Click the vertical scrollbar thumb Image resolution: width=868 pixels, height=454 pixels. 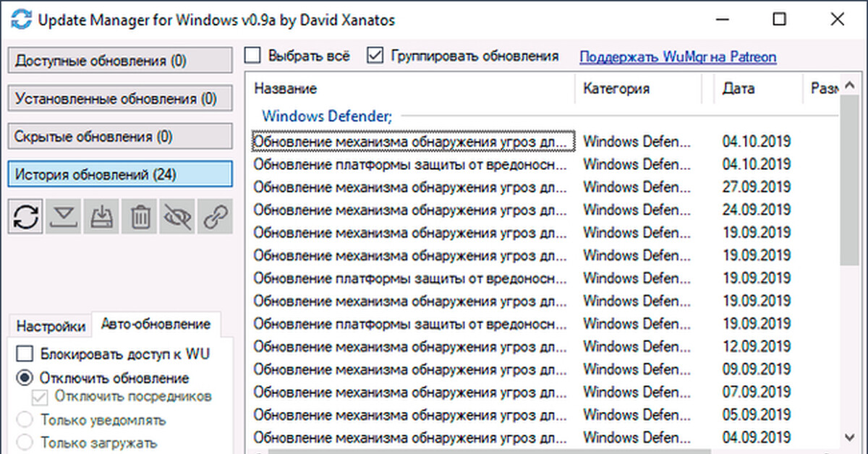coord(849,181)
